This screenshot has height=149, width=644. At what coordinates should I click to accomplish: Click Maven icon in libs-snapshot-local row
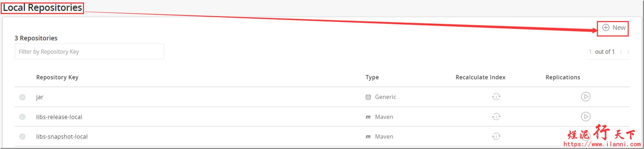tap(368, 137)
